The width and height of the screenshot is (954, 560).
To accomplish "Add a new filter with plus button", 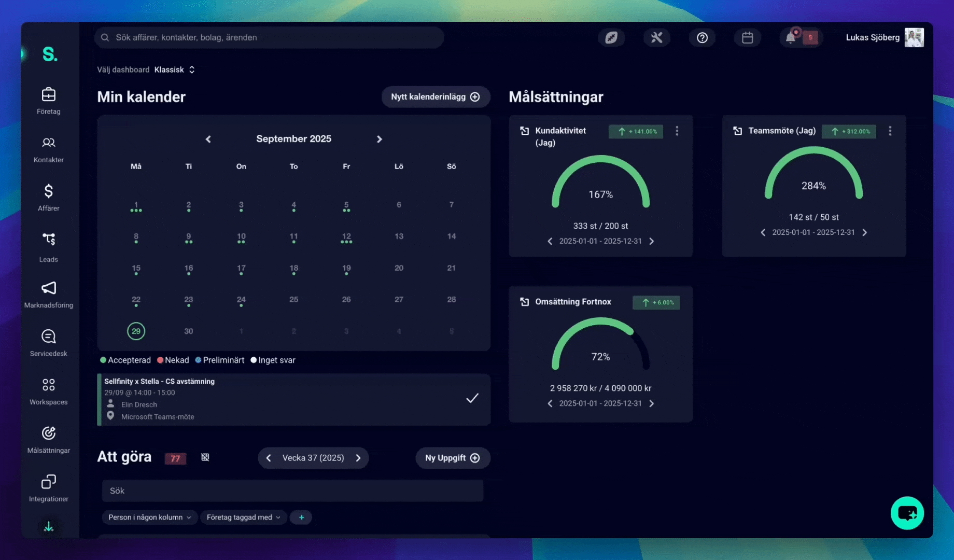I will click(x=301, y=517).
